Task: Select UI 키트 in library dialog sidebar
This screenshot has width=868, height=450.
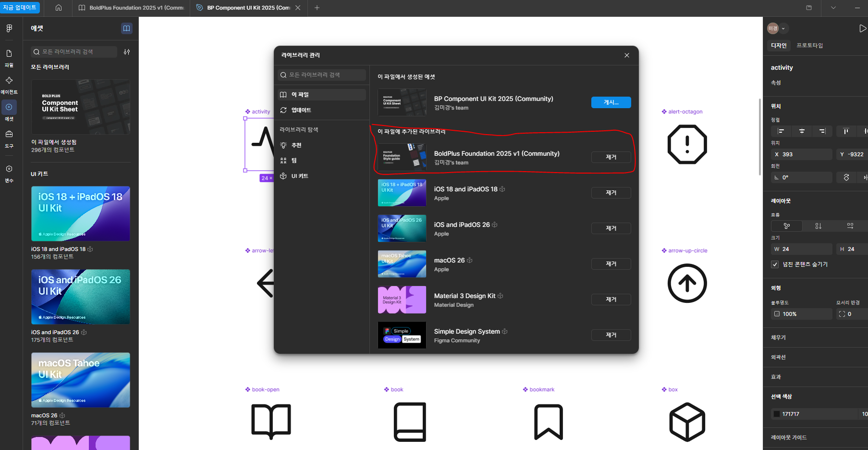Action: coord(322,176)
